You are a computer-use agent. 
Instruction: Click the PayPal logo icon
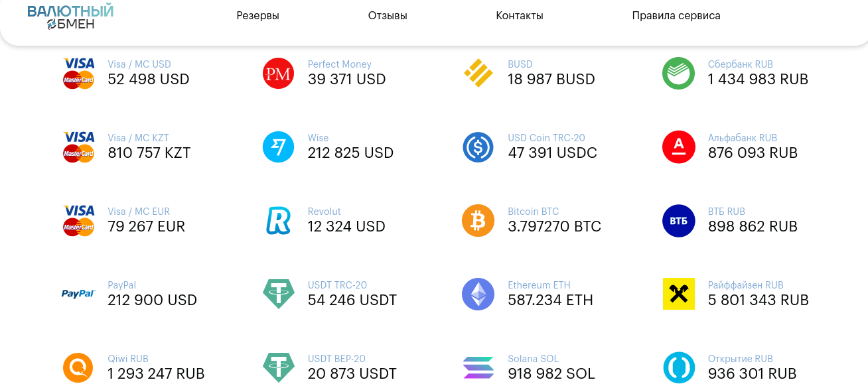pyautogui.click(x=78, y=294)
